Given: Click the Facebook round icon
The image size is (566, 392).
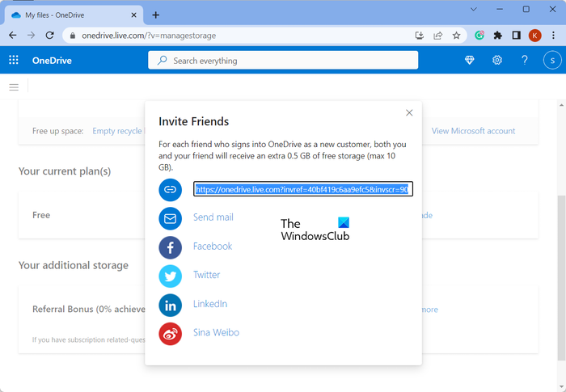Looking at the screenshot, I should click(170, 247).
